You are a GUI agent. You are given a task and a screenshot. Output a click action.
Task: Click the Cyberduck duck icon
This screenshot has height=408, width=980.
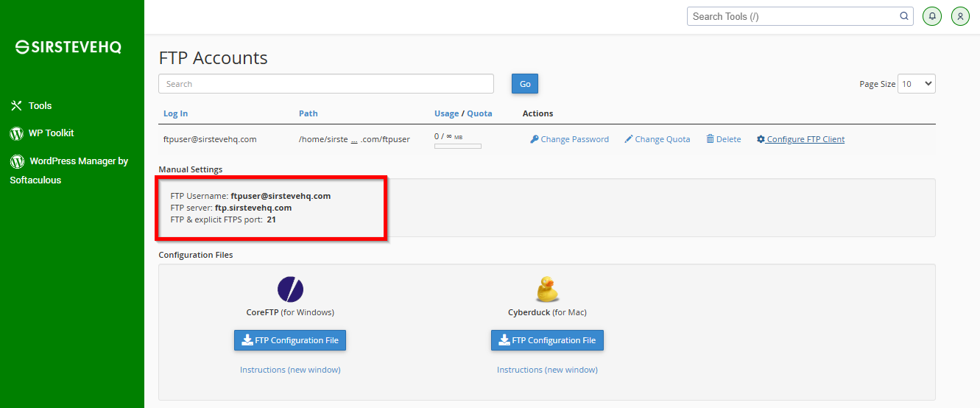[547, 289]
